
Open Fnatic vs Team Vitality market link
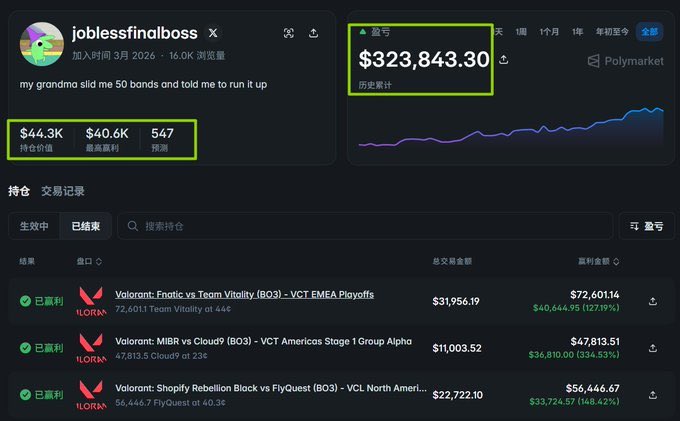245,294
